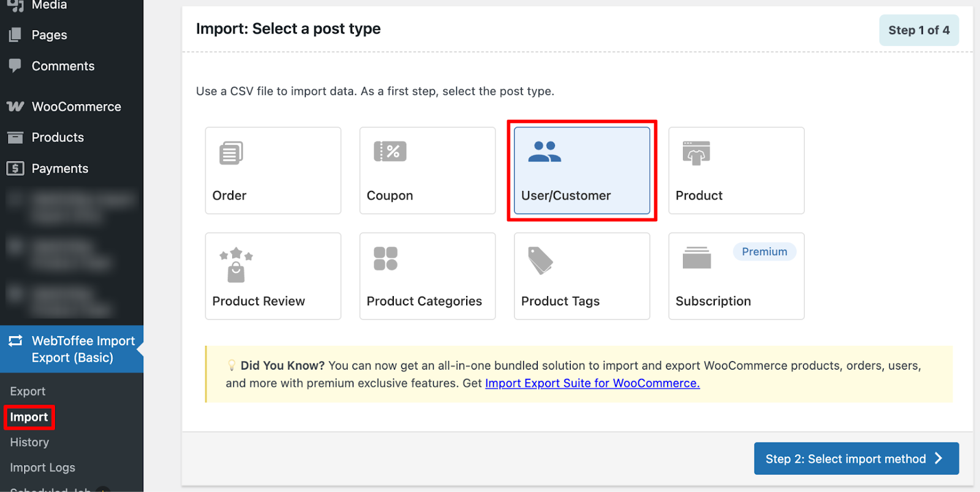Go to Payments in sidebar
The width and height of the screenshot is (980, 492).
[x=59, y=168]
